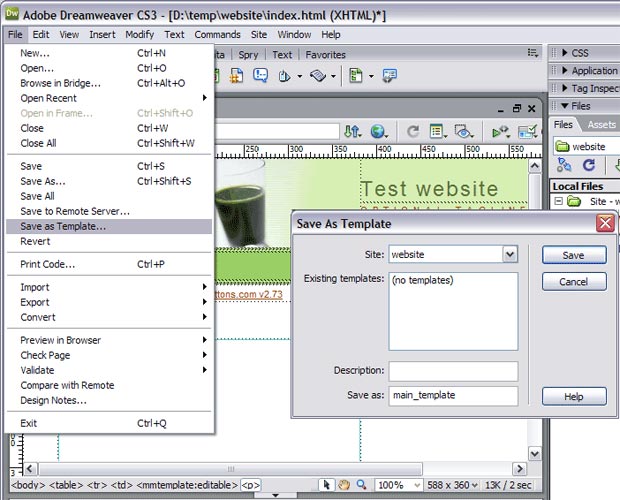Click Save to Remote Server menu item
Image resolution: width=620 pixels, height=500 pixels.
pos(109,211)
